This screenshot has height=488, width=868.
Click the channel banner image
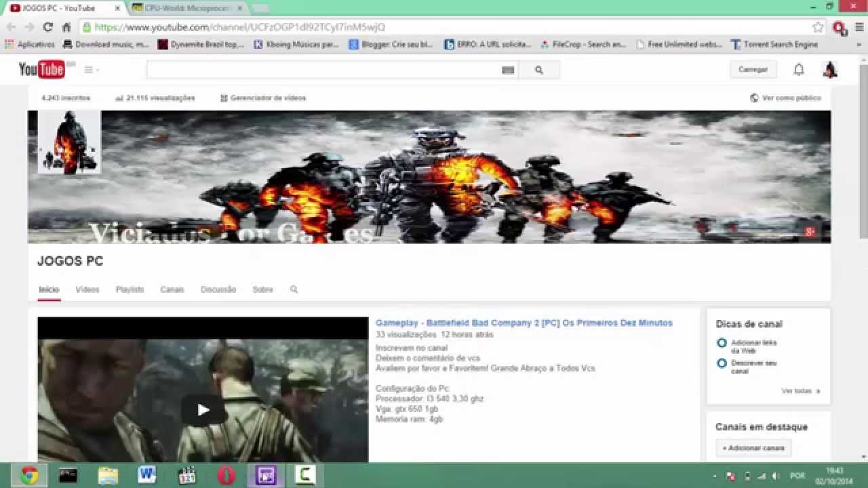[429, 177]
